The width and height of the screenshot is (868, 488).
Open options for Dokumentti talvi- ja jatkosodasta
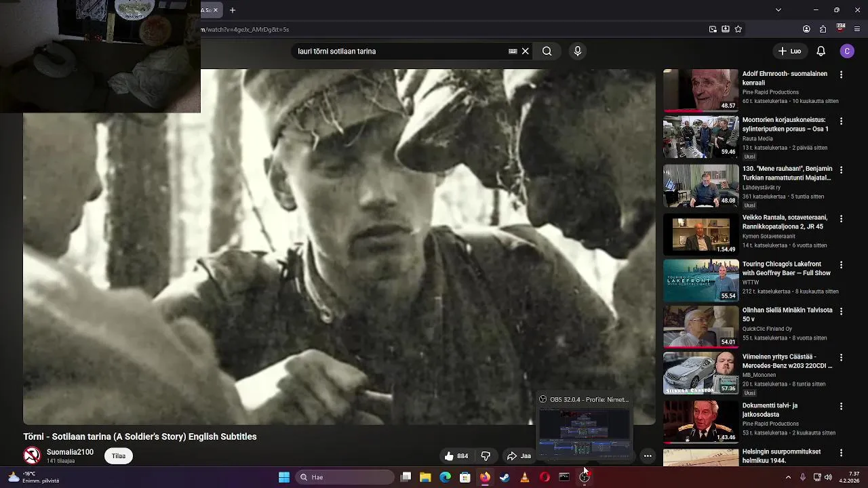click(842, 406)
